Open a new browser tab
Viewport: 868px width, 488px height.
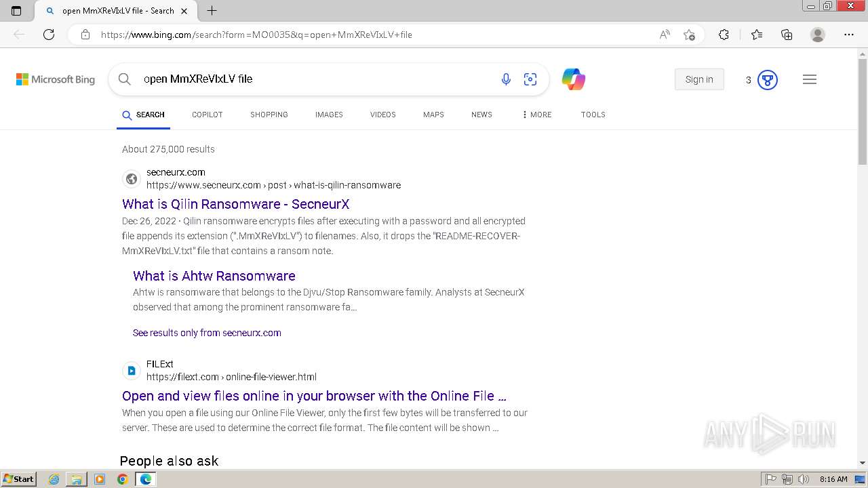[x=212, y=11]
